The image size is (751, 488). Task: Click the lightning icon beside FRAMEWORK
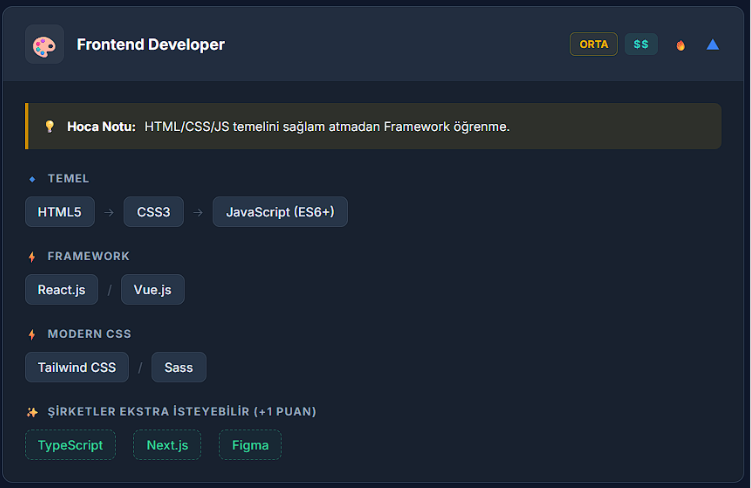[x=32, y=257]
